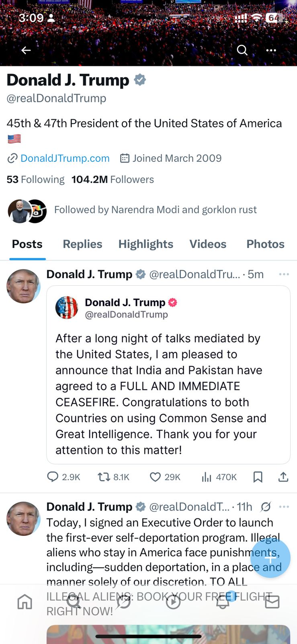This screenshot has width=297, height=644.
Task: View the 104.2M Followers list
Action: tap(113, 180)
